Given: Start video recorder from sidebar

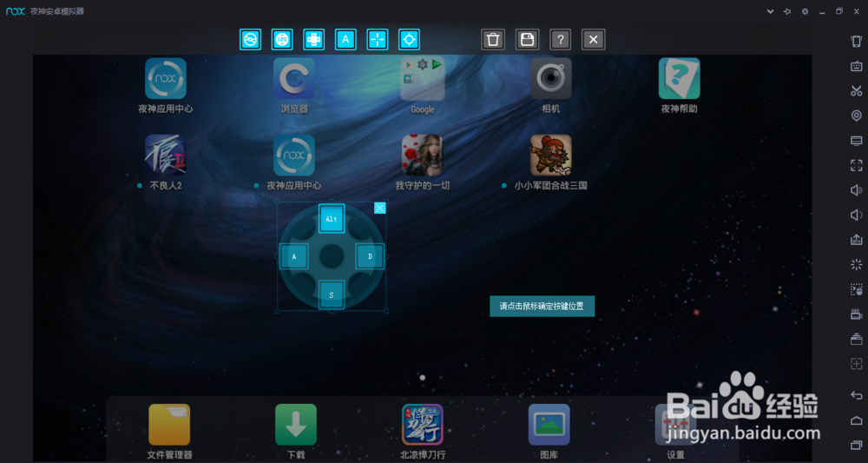Looking at the screenshot, I should pos(856,314).
